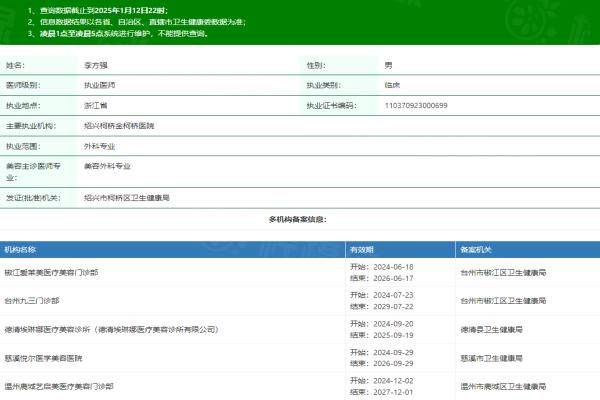Click the certificate number 110370923000699
This screenshot has height=400, width=600.
pyautogui.click(x=416, y=105)
